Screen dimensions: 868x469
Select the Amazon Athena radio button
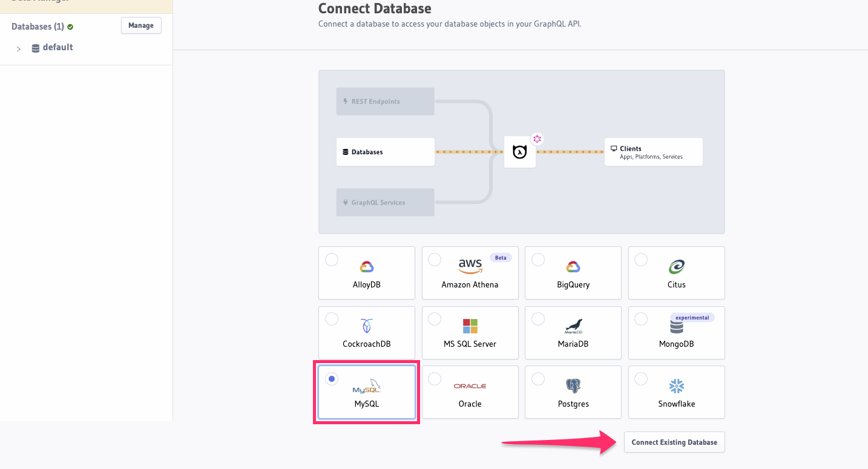435,260
